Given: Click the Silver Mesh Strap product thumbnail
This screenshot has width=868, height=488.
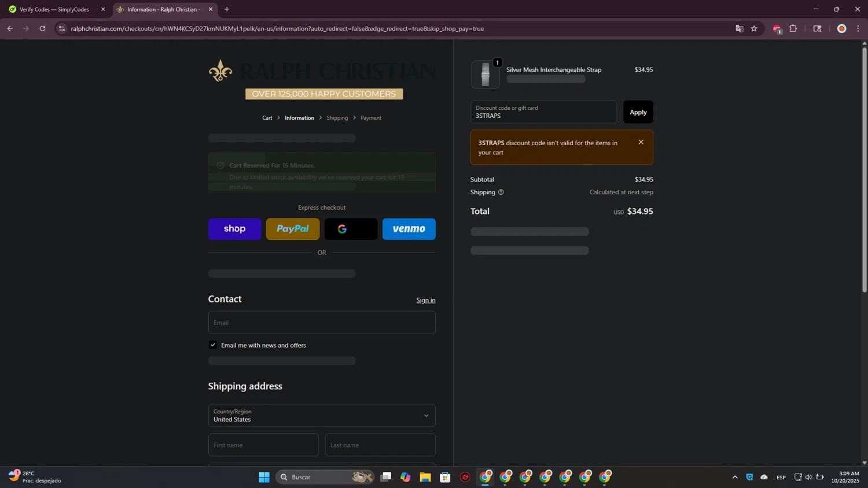Looking at the screenshot, I should click(x=485, y=75).
